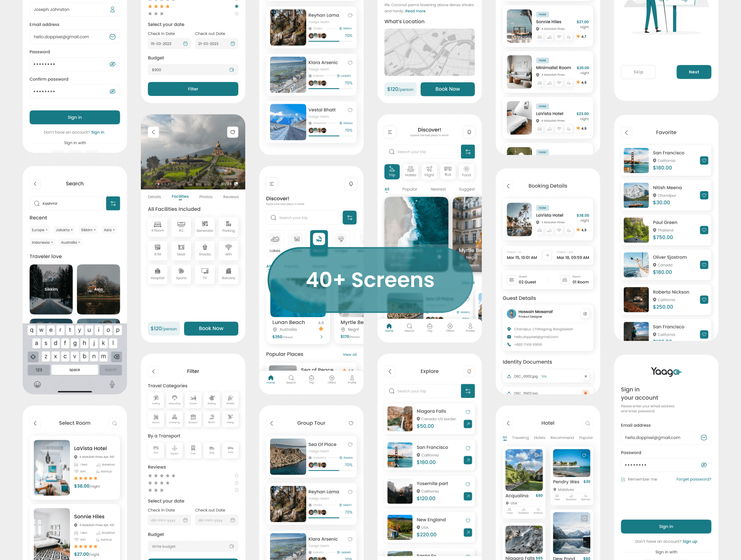Select the Recommend tab in Hotel
741x560 pixels.
pos(562,438)
